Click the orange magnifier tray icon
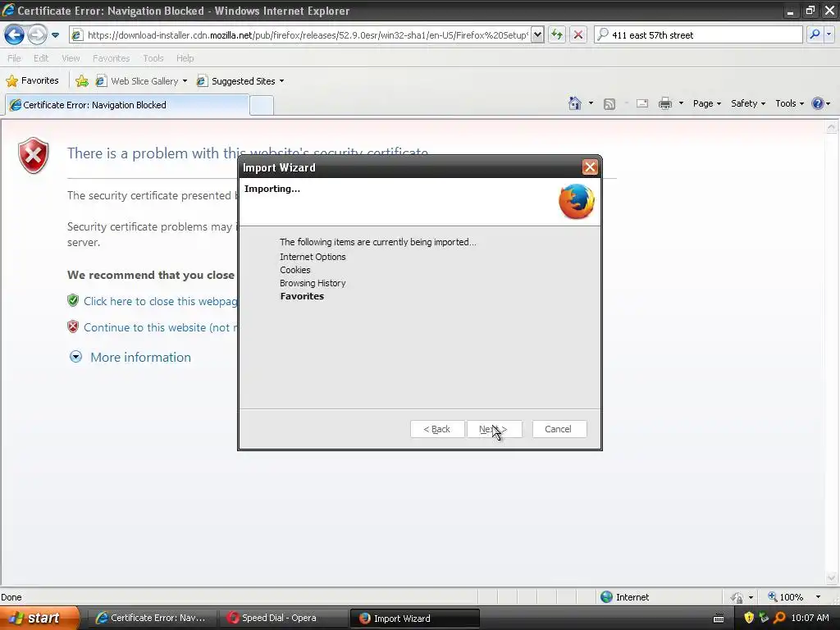Screen dimensions: 840x630 (779, 618)
